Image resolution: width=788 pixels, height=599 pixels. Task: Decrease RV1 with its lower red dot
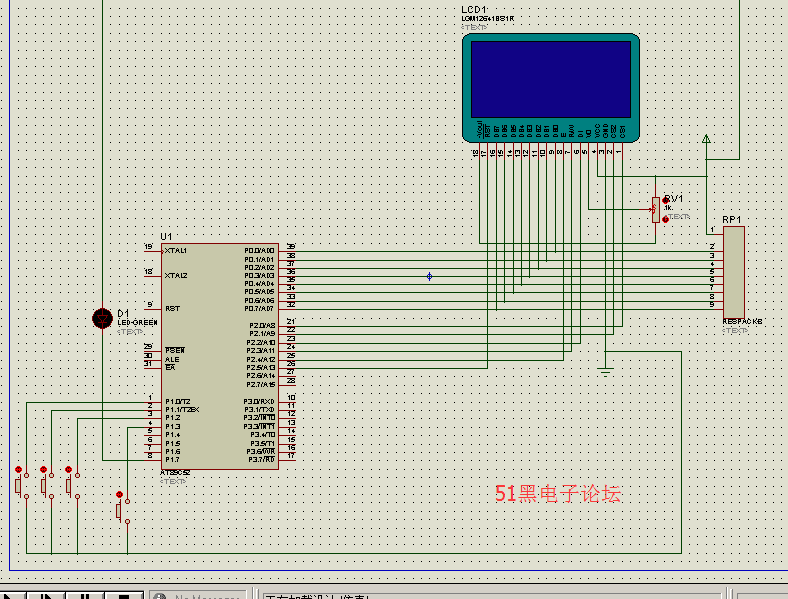pos(666,219)
